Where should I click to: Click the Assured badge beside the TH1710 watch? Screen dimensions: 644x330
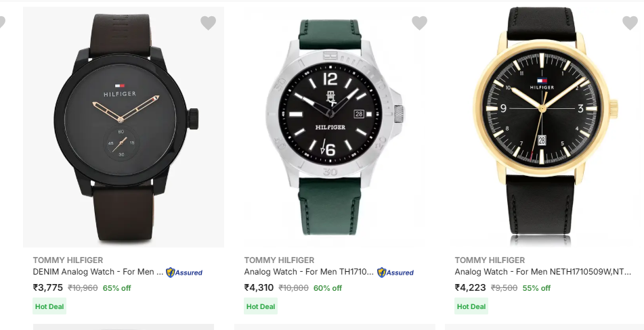[395, 273]
